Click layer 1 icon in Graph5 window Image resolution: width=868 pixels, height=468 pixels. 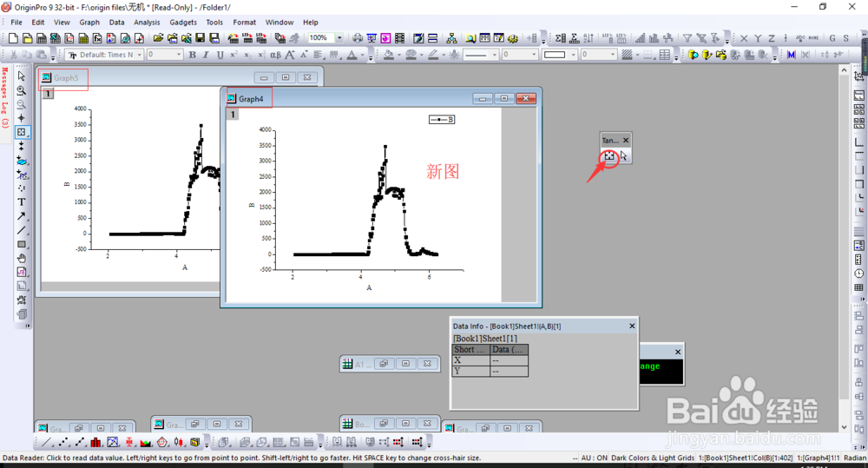(48, 94)
